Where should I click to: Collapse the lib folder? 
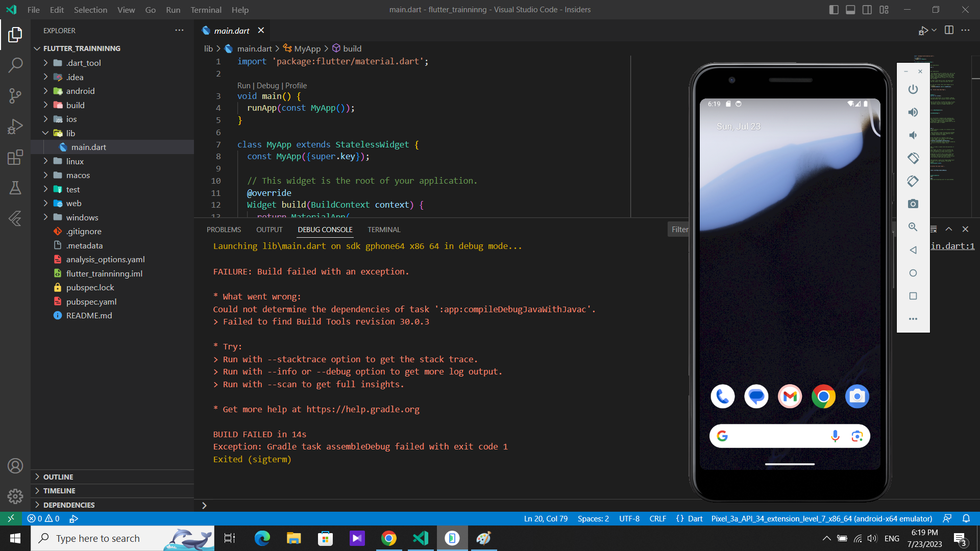coord(70,133)
